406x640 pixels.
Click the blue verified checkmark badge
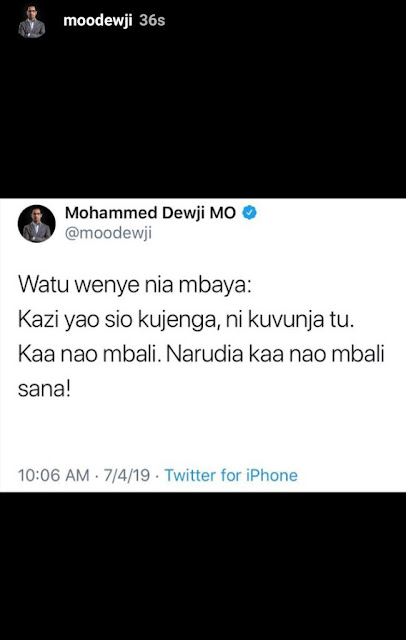pyautogui.click(x=250, y=213)
